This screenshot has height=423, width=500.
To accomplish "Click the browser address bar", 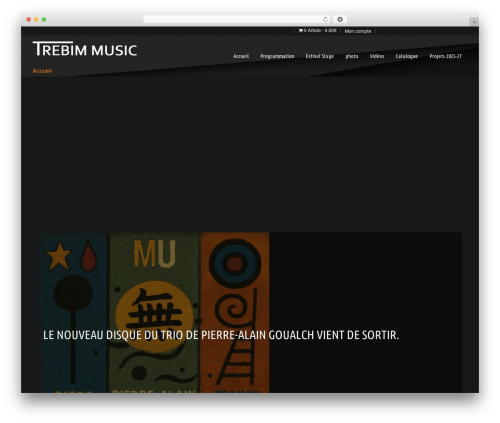I will 236,19.
